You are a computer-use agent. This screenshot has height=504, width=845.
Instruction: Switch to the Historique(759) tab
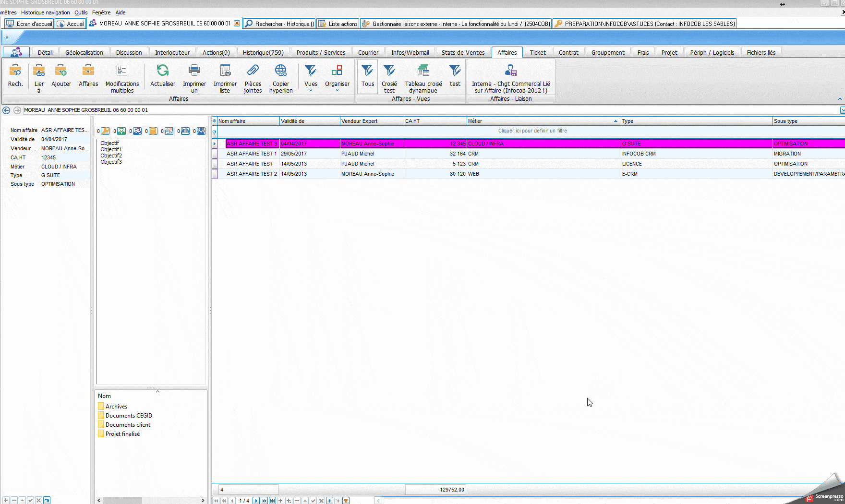click(263, 52)
